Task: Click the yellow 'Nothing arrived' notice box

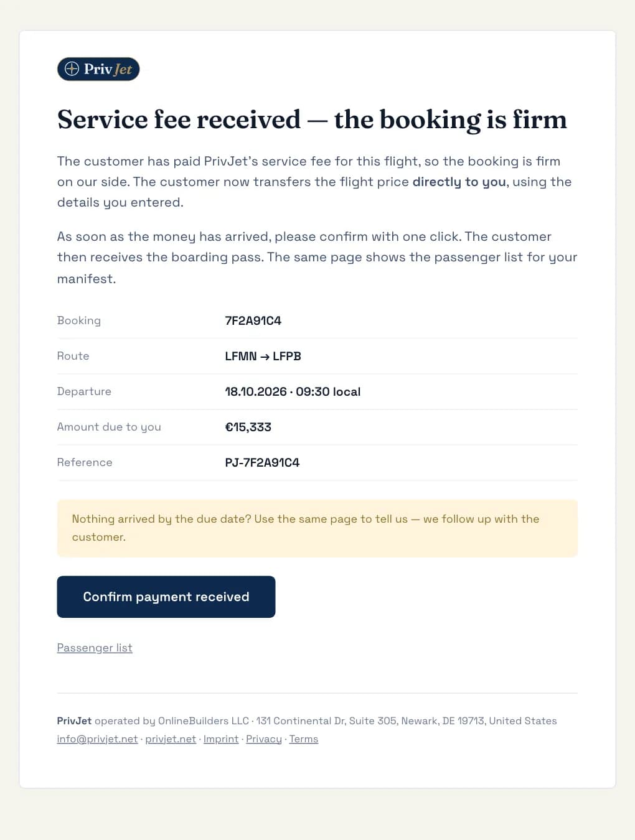Action: [x=317, y=528]
